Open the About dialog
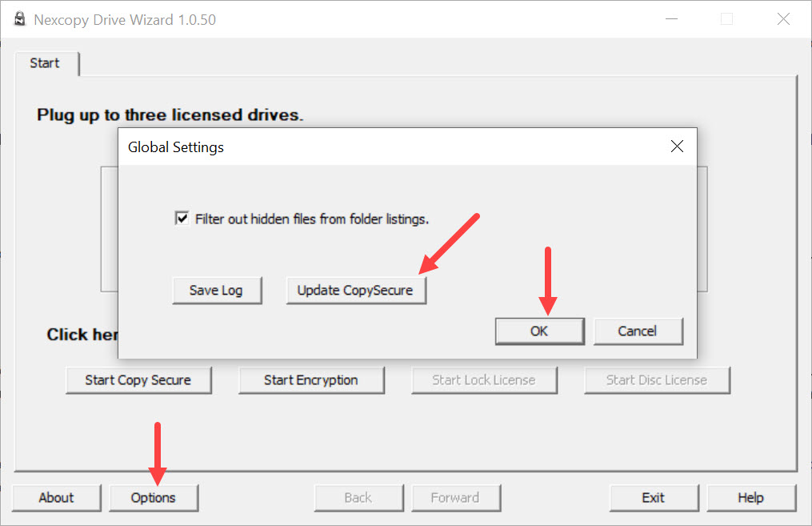 [56, 498]
